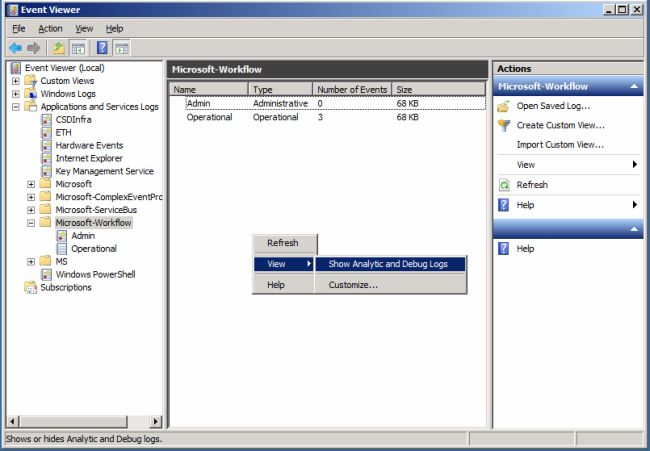Viewport: 650px width, 451px height.
Task: Click the Hardware Events log icon
Action: [46, 145]
